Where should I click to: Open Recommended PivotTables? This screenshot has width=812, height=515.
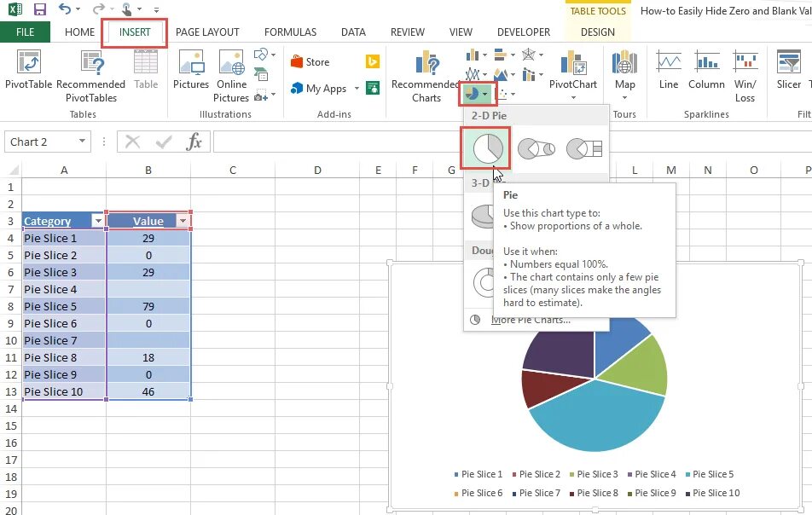pos(91,76)
